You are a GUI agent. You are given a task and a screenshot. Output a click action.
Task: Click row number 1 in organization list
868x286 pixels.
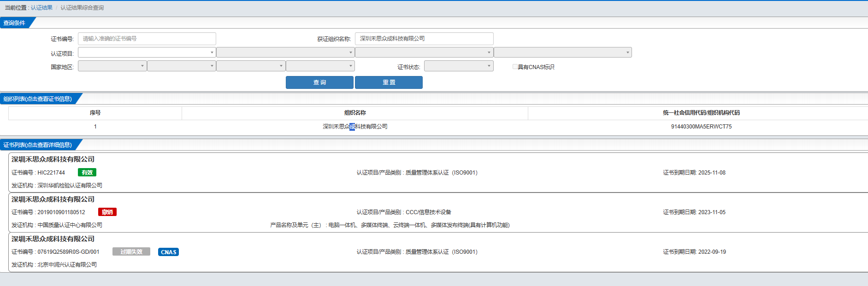pos(95,127)
